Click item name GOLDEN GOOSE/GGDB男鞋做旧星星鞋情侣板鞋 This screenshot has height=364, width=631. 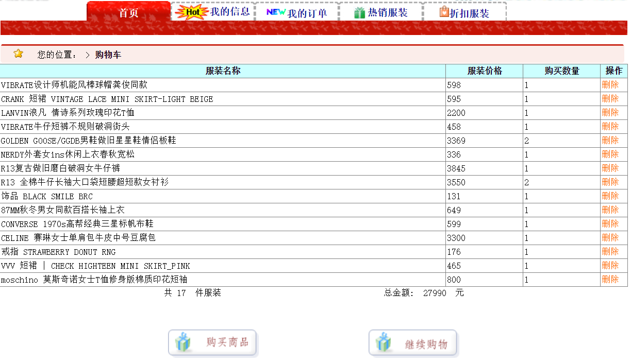(x=89, y=141)
